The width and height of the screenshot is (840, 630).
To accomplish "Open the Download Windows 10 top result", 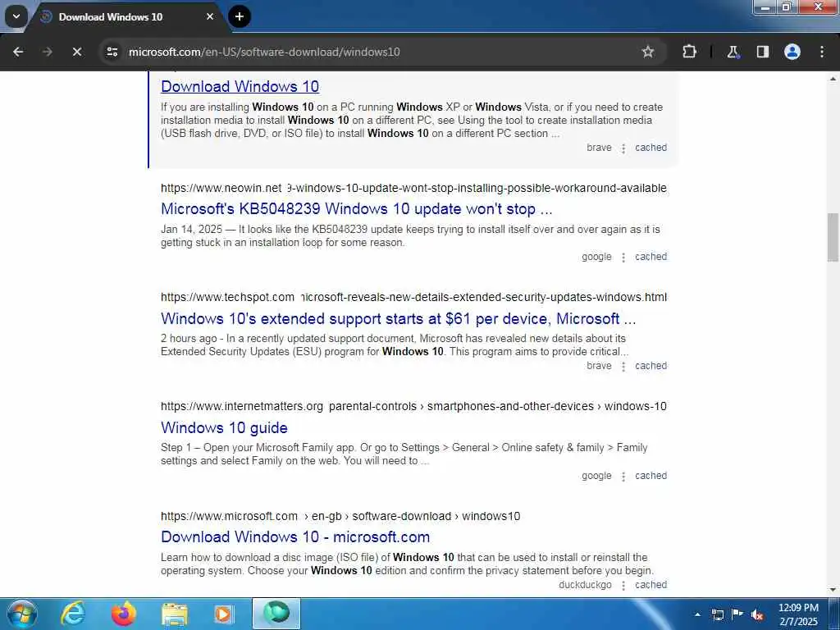I will tap(240, 86).
